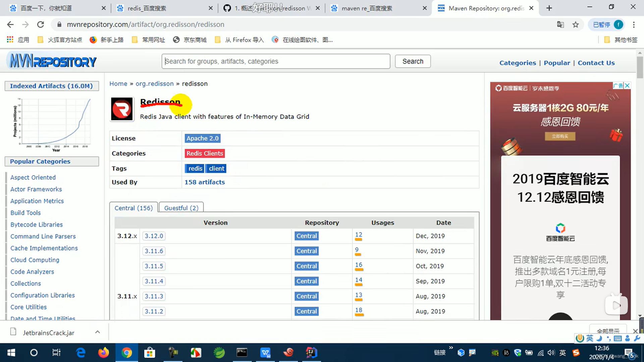The image size is (644, 362).
Task: Expand JetbrainsCrack.jar download options chevron
Action: click(98, 332)
